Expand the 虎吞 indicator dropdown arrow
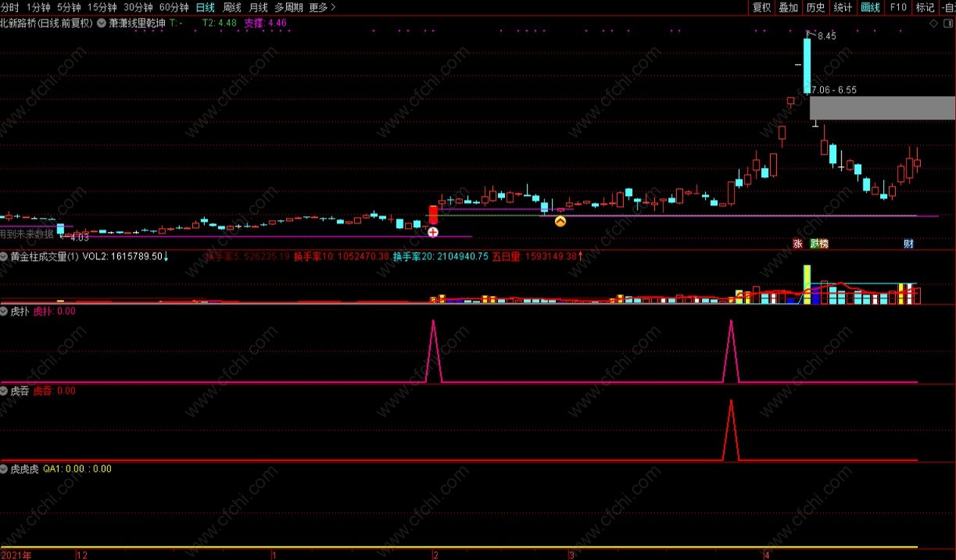This screenshot has width=956, height=560. pyautogui.click(x=5, y=391)
